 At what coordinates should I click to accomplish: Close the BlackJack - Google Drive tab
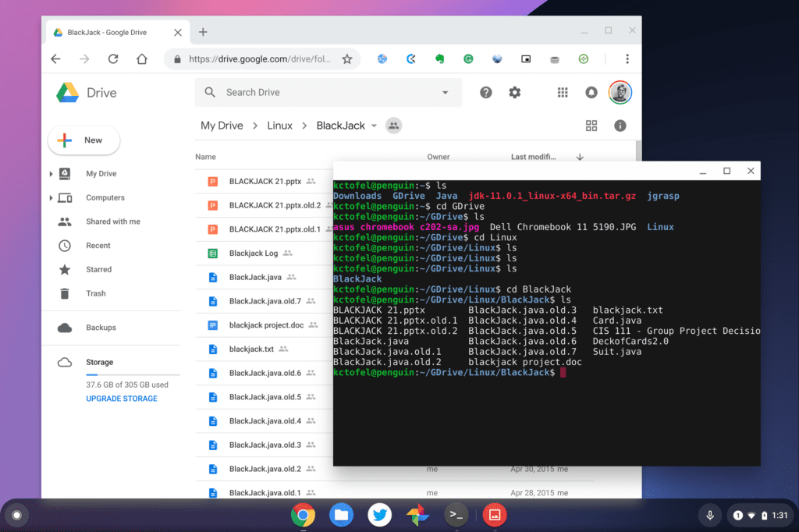[178, 32]
